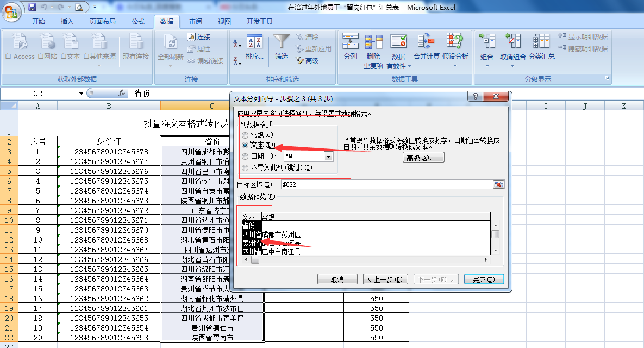Switch to the 插入 ribbon tab

coord(67,21)
